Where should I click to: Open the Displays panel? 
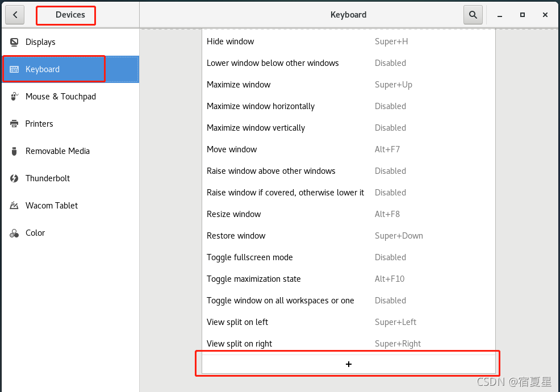pyautogui.click(x=70, y=42)
